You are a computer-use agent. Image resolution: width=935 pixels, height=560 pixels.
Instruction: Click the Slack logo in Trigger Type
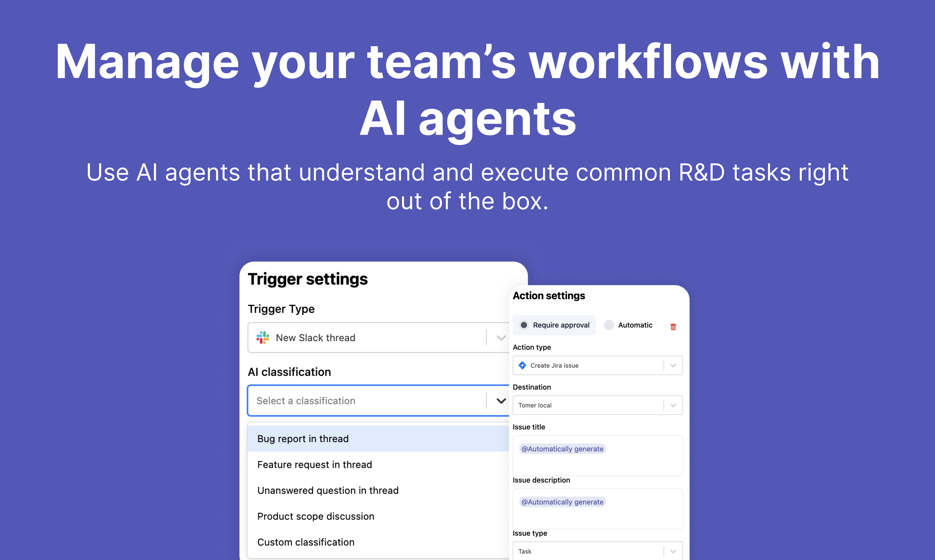tap(263, 337)
